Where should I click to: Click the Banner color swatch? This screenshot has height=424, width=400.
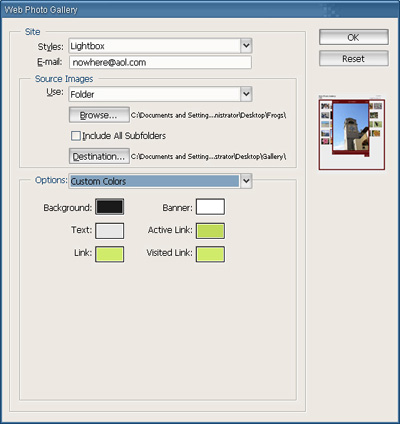tap(210, 207)
